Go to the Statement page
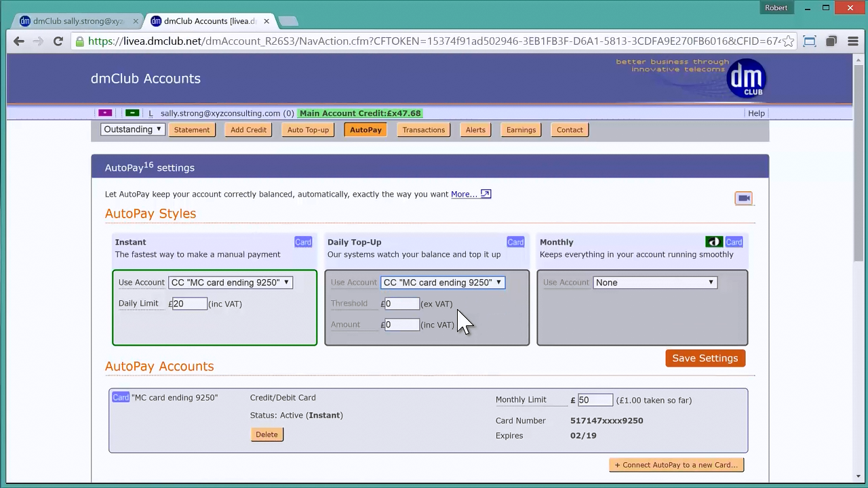The width and height of the screenshot is (868, 488). [192, 130]
